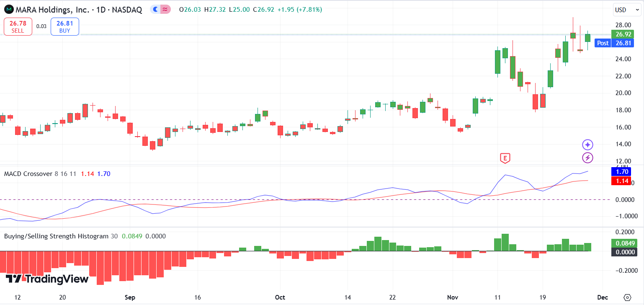Click the histogram input length 30
The width and height of the screenshot is (644, 305).
tap(114, 236)
